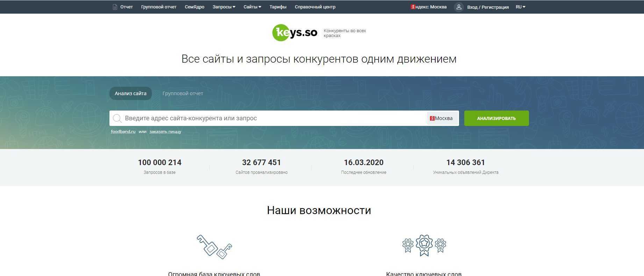Click the user account avatar icon
The image size is (644, 276).
tap(459, 7)
